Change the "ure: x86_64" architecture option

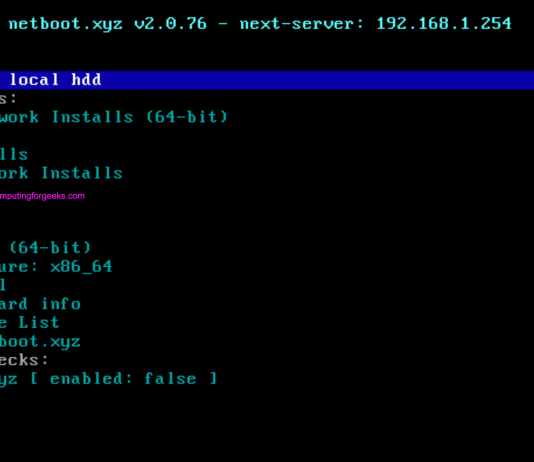tap(56, 267)
